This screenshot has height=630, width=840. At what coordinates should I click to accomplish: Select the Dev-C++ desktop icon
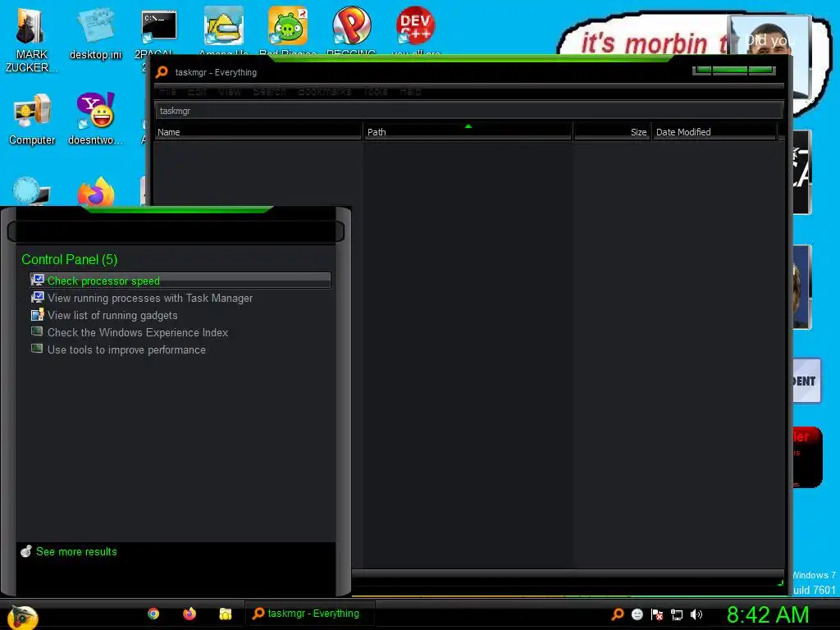[415, 25]
